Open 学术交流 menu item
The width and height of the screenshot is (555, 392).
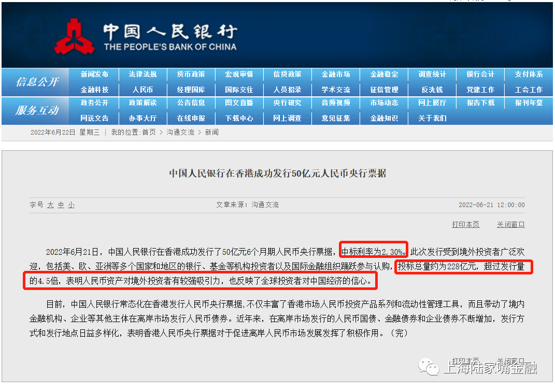(336, 90)
